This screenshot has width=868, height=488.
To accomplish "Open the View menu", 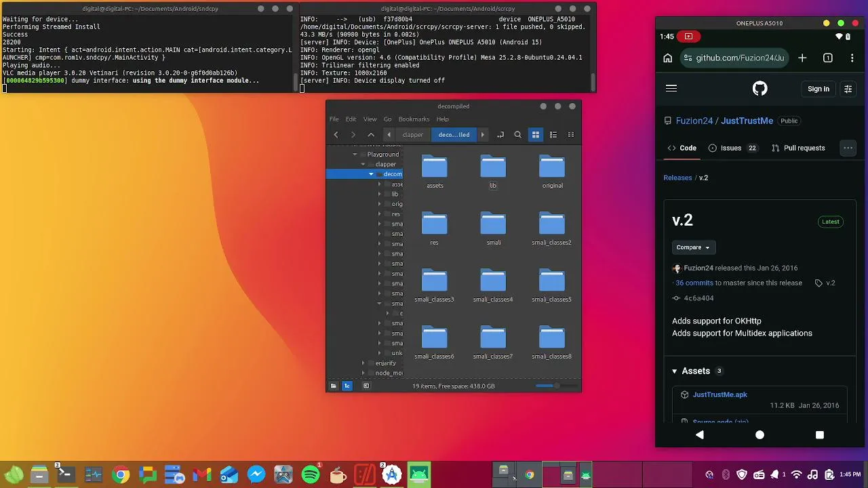I will coord(370,119).
